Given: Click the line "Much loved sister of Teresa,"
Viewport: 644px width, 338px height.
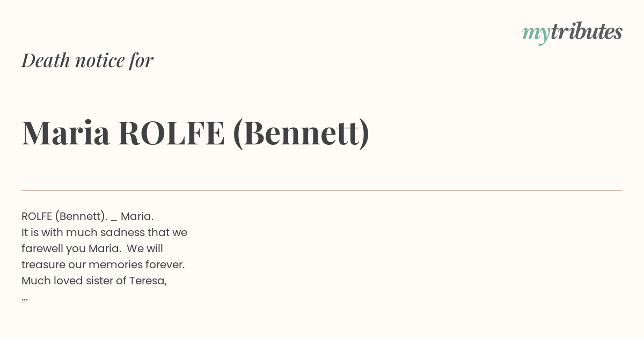Looking at the screenshot, I should click(94, 281).
